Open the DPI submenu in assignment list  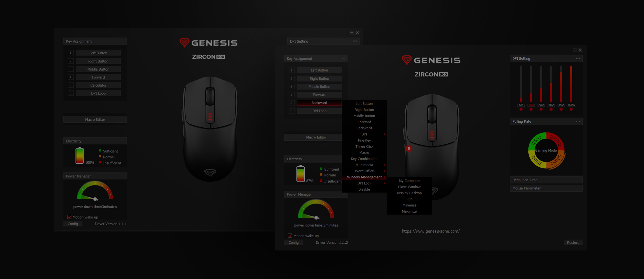(364, 134)
